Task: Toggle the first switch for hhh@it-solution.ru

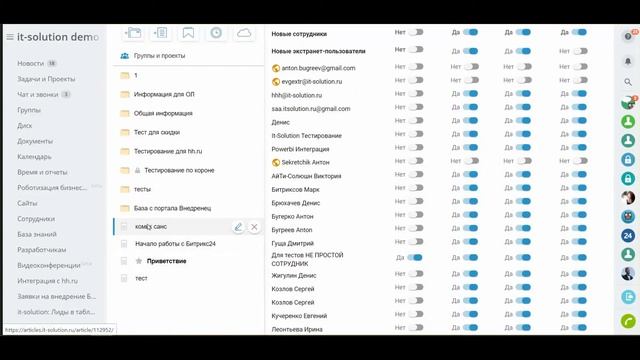Action: coord(416,94)
